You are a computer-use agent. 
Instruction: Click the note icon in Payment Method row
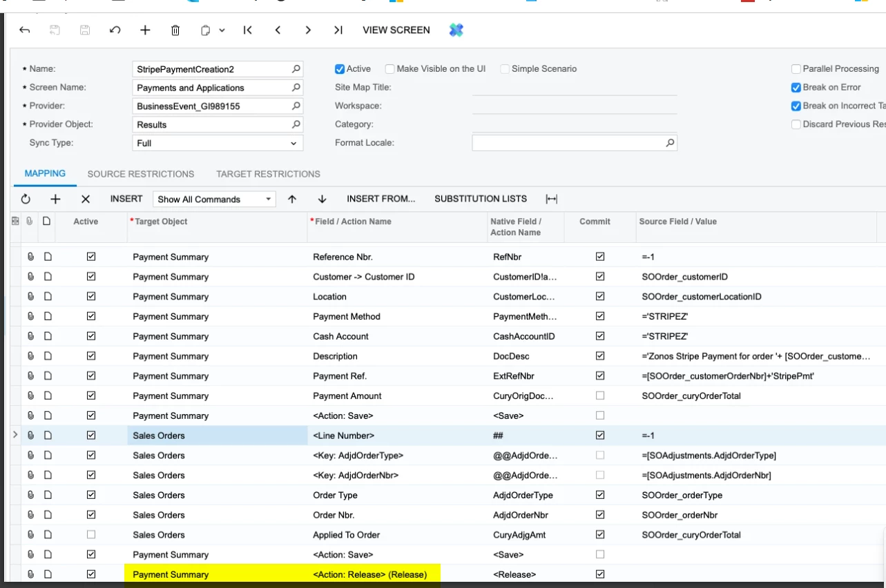pos(47,317)
